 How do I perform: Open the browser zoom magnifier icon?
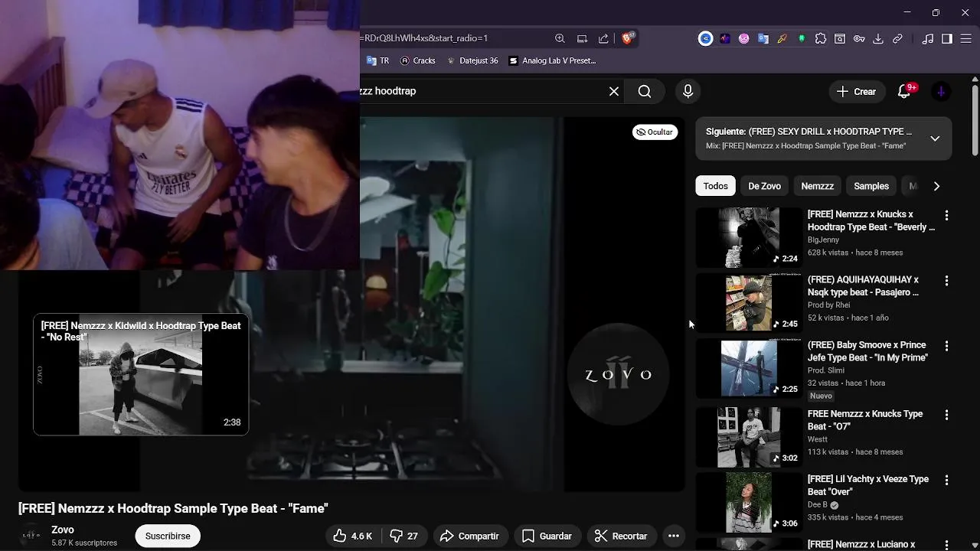click(560, 38)
